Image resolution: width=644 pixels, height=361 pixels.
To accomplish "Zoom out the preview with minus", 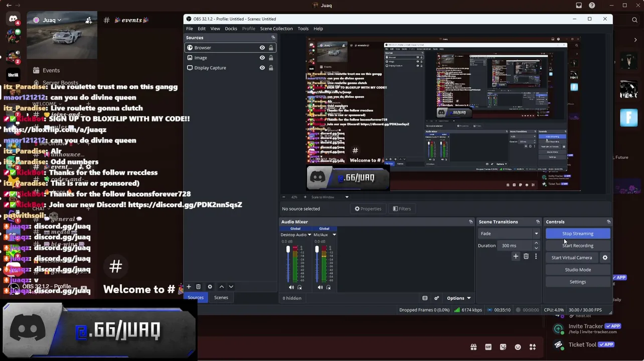I will (284, 197).
